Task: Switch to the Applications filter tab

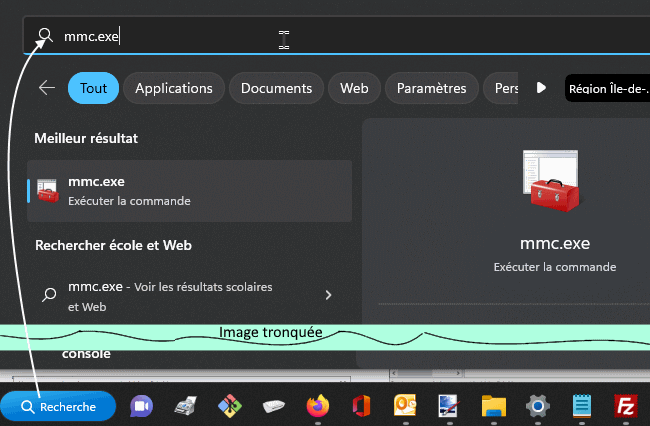Action: [x=174, y=88]
